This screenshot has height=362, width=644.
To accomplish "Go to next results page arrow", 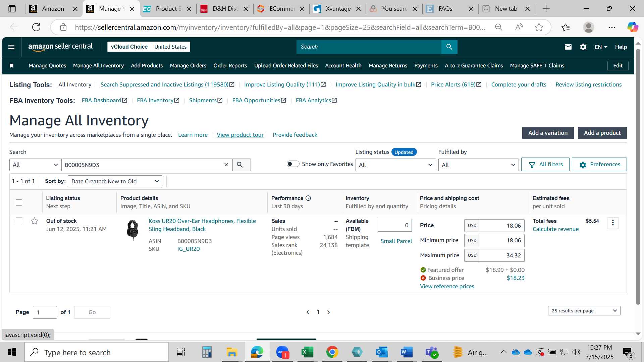I will [329, 312].
